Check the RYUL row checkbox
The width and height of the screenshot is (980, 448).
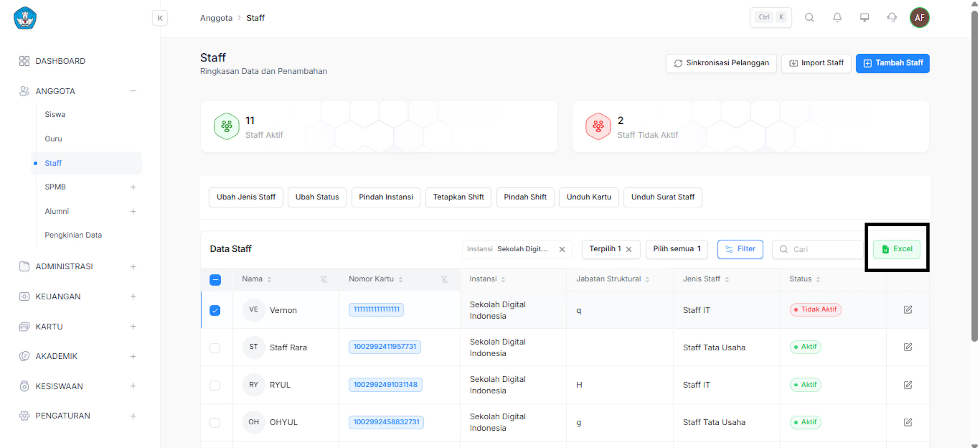coord(215,385)
